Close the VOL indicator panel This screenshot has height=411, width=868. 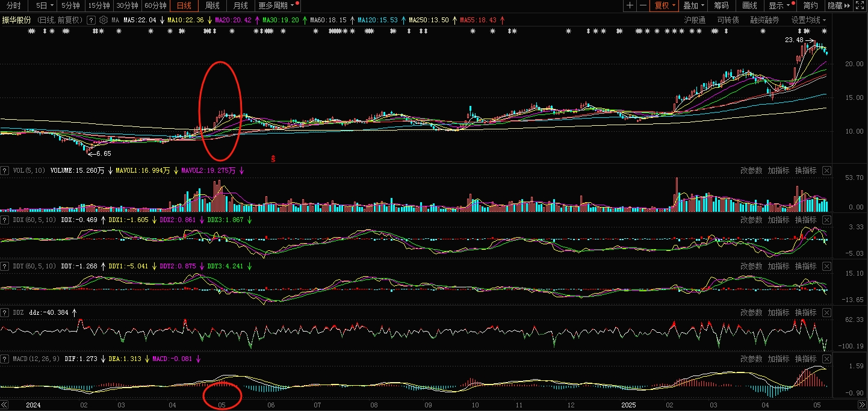[826, 171]
